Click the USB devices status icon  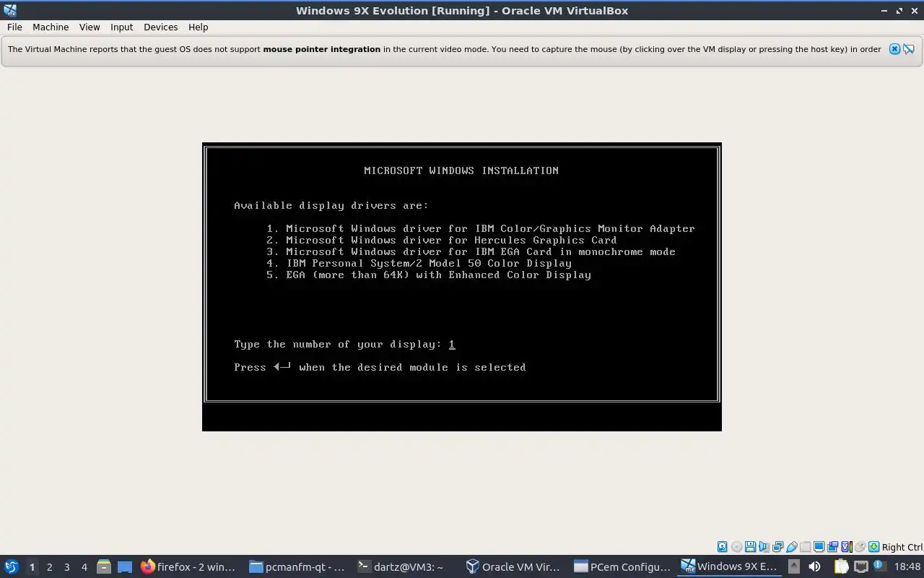click(x=792, y=547)
